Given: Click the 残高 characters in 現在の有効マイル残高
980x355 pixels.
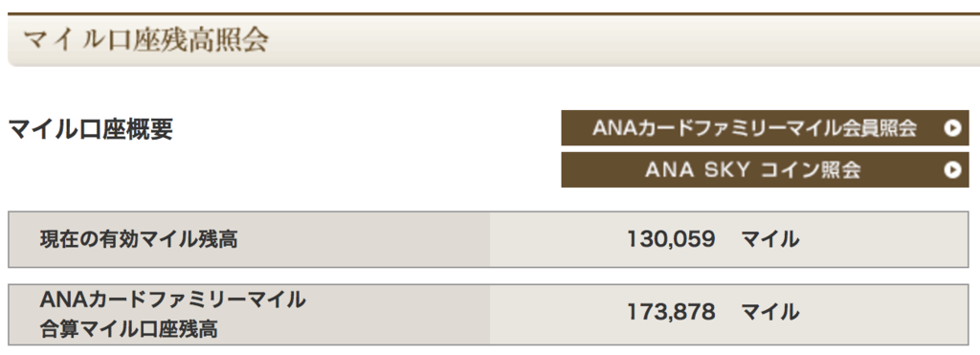Looking at the screenshot, I should pos(218,239).
